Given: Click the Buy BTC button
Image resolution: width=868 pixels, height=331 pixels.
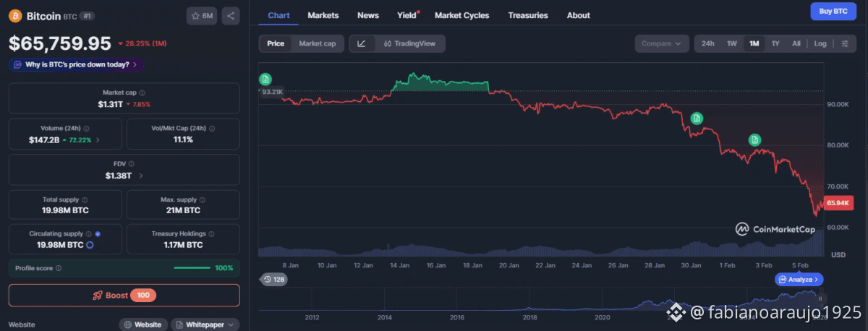Looking at the screenshot, I should point(833,11).
